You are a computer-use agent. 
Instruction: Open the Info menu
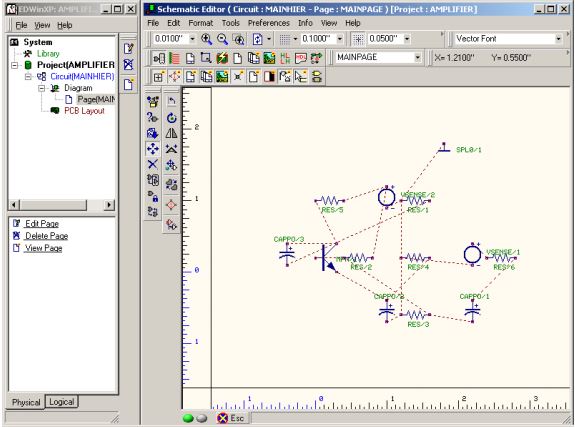[305, 23]
